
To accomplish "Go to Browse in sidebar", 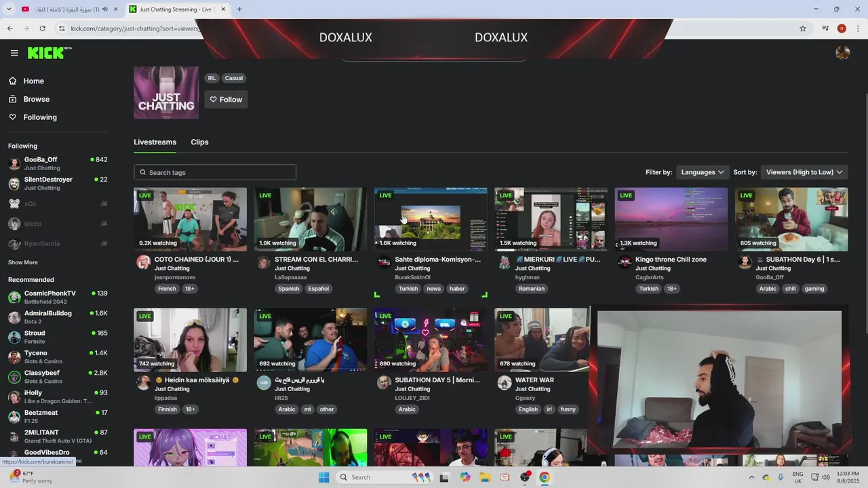I will pyautogui.click(x=28, y=99).
